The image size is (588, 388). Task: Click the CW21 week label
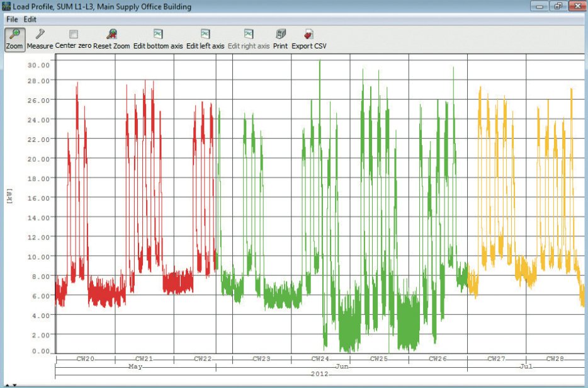point(144,359)
